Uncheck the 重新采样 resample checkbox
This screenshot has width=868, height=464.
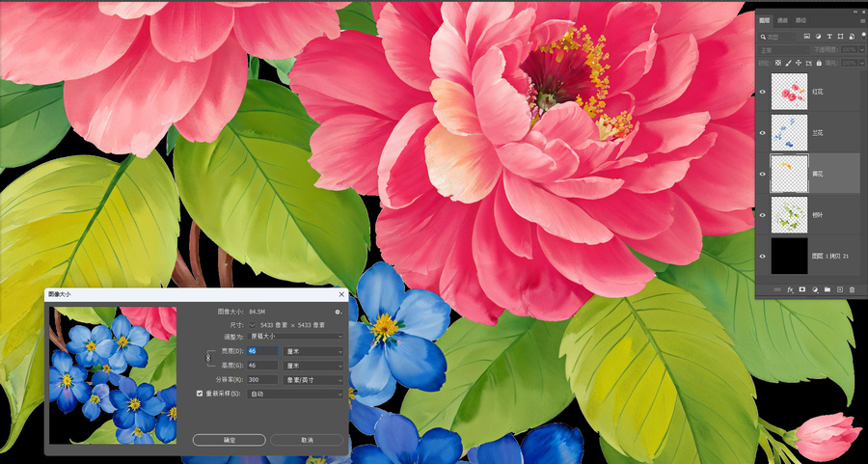point(200,394)
